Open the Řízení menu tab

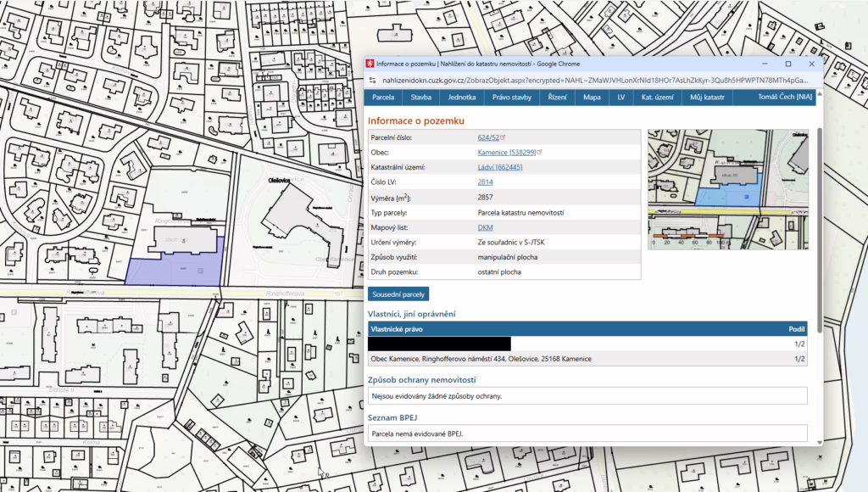557,97
